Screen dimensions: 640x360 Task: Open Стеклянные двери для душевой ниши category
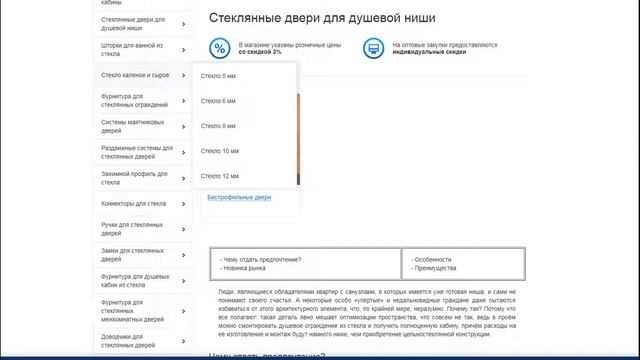(x=133, y=24)
